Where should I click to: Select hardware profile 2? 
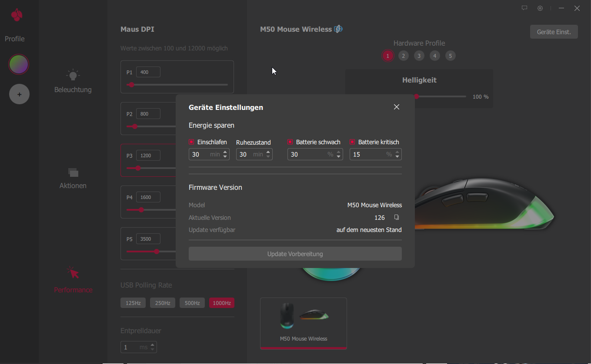click(403, 56)
